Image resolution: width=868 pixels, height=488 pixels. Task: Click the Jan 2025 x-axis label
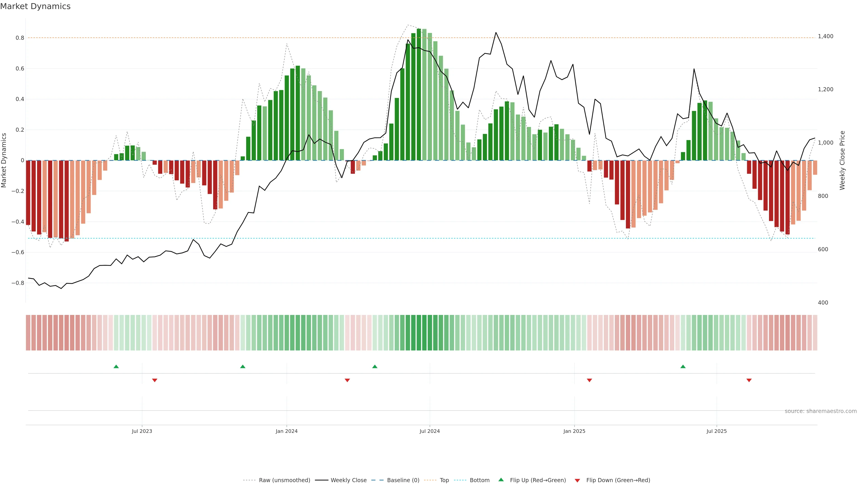(x=574, y=431)
